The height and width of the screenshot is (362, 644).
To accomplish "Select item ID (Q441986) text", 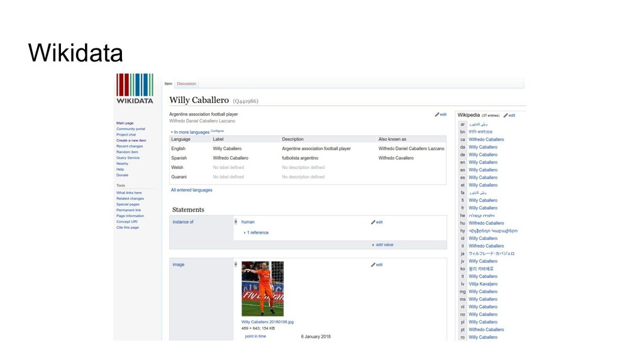I will pyautogui.click(x=246, y=101).
